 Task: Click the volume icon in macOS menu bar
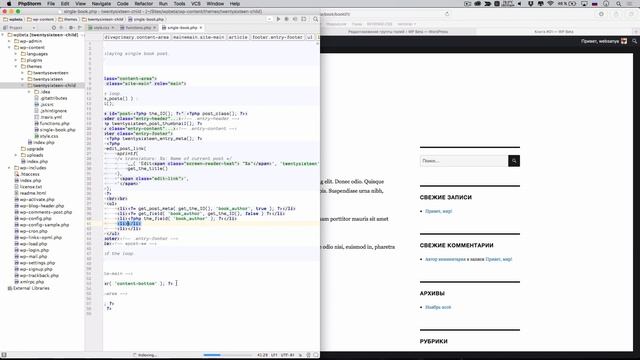[x=520, y=4]
